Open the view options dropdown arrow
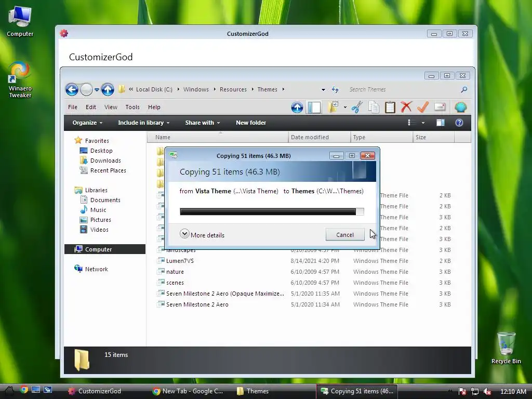The width and height of the screenshot is (532, 399). 423,123
